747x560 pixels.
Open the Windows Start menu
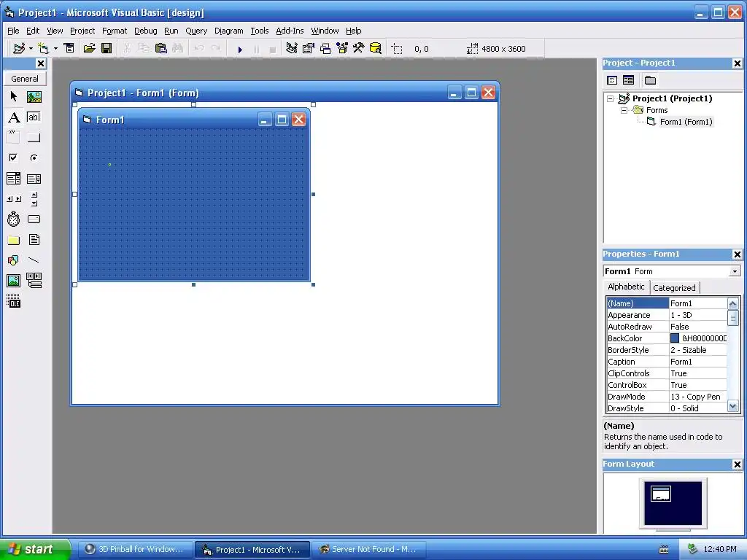click(35, 549)
